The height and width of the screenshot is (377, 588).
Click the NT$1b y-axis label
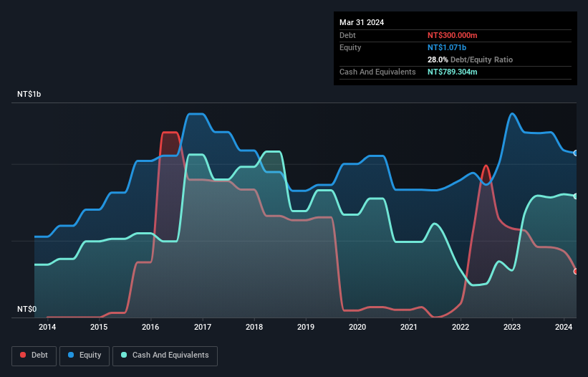click(x=29, y=94)
